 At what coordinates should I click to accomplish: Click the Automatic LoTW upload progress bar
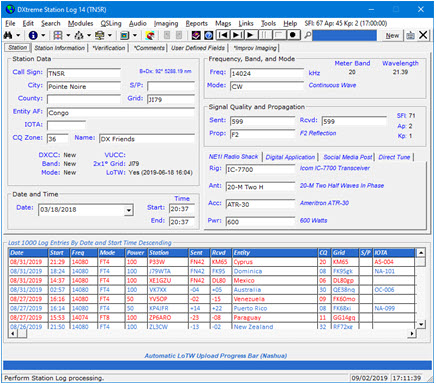click(217, 365)
